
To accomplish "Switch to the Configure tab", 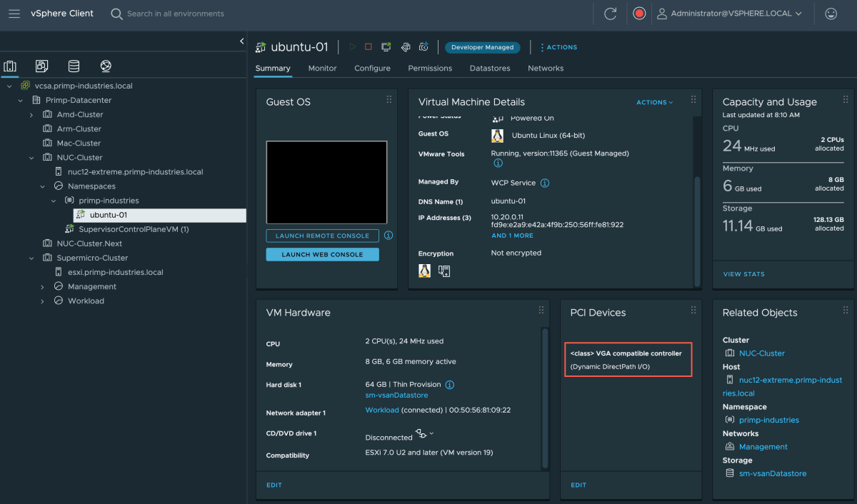I will click(x=372, y=69).
